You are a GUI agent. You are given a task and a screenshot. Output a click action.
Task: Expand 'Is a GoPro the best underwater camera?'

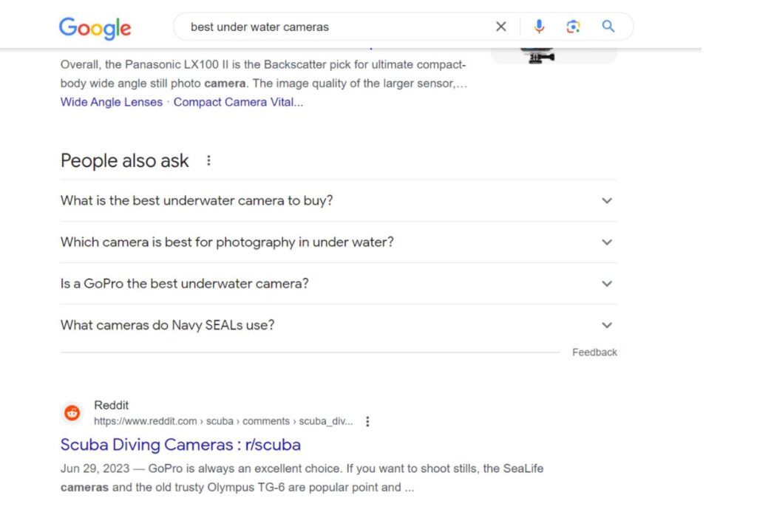339,284
